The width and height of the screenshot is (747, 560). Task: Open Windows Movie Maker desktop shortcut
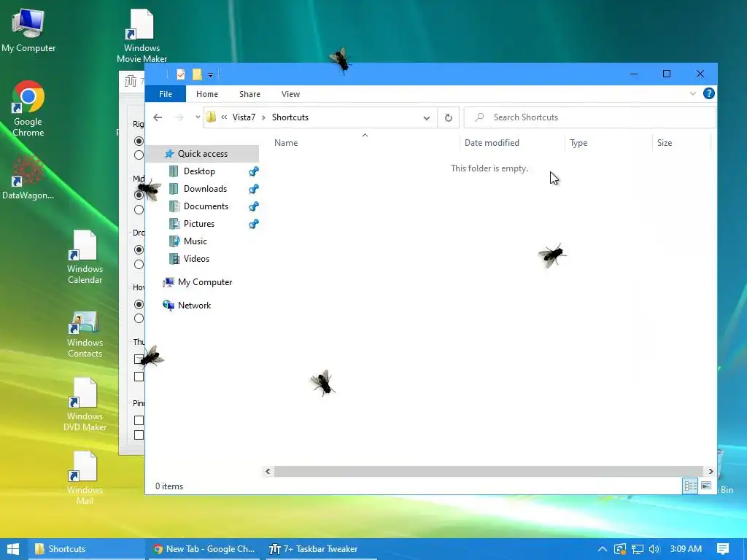[x=142, y=36]
